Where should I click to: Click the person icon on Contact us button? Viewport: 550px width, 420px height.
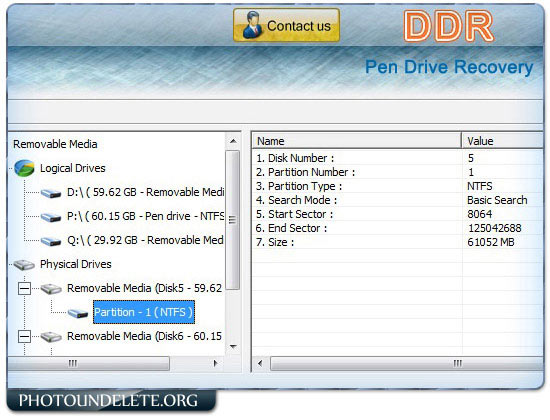tap(253, 25)
